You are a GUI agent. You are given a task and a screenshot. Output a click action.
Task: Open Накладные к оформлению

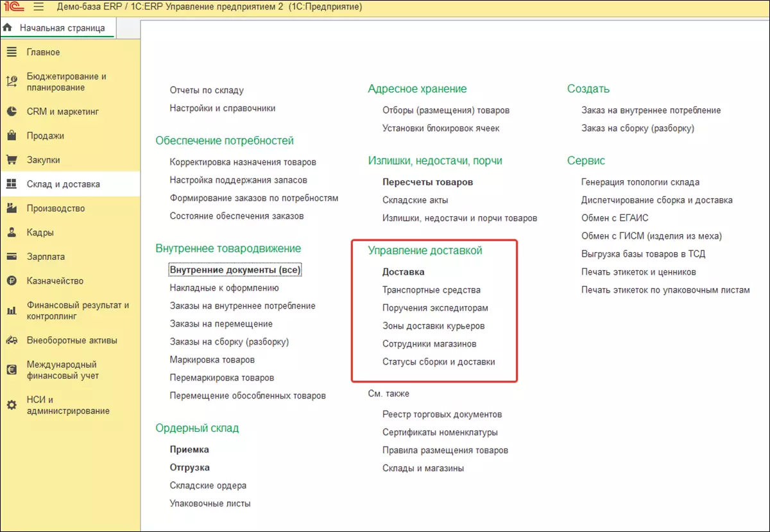(224, 288)
